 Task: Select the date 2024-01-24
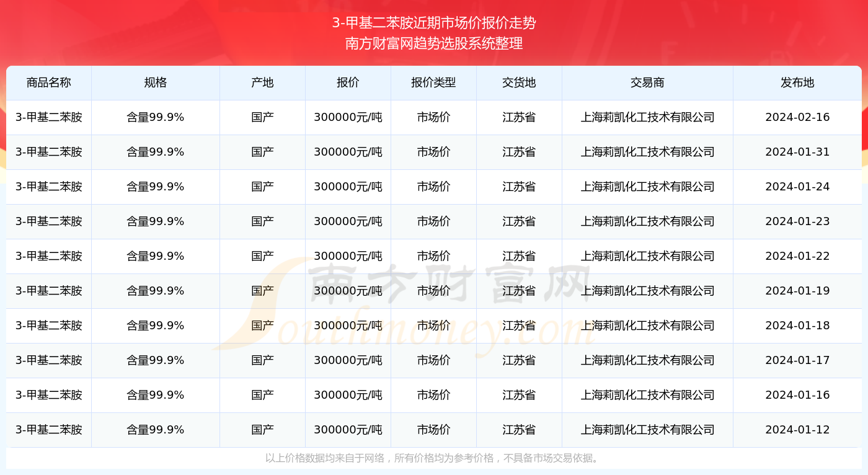click(x=797, y=187)
